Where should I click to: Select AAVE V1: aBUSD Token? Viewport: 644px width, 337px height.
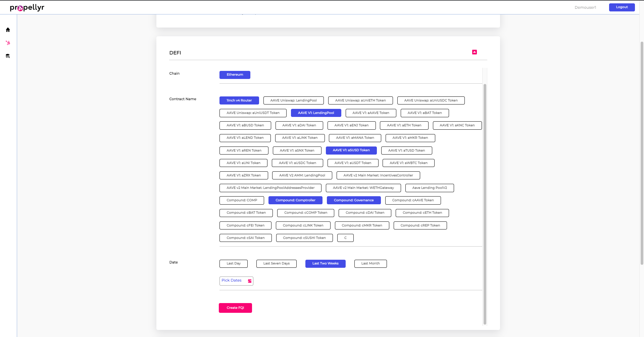click(245, 125)
